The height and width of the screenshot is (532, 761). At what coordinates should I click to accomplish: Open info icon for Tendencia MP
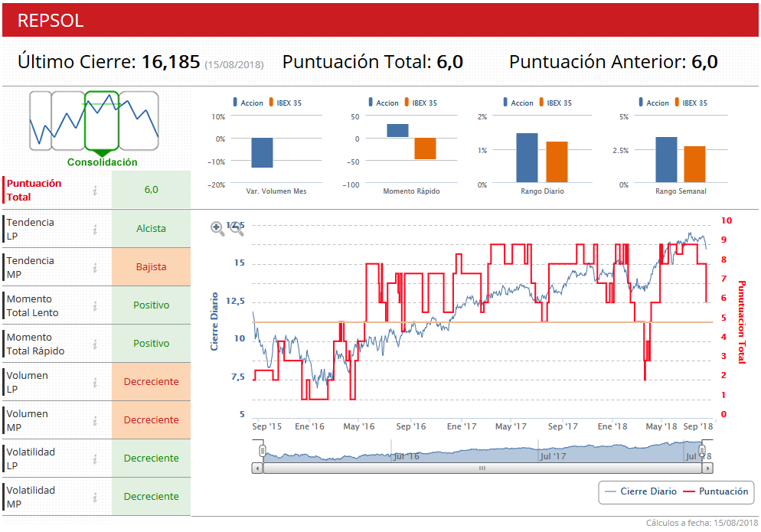pos(95,267)
